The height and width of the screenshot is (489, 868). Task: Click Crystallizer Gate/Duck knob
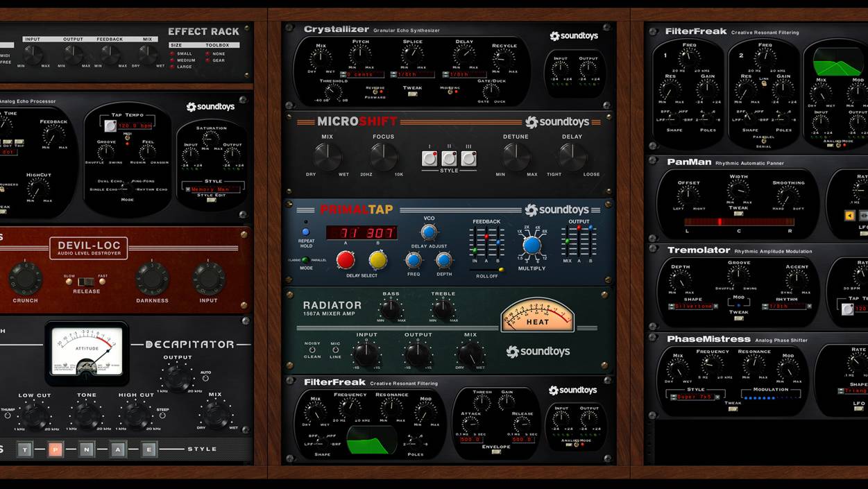pyautogui.click(x=491, y=90)
